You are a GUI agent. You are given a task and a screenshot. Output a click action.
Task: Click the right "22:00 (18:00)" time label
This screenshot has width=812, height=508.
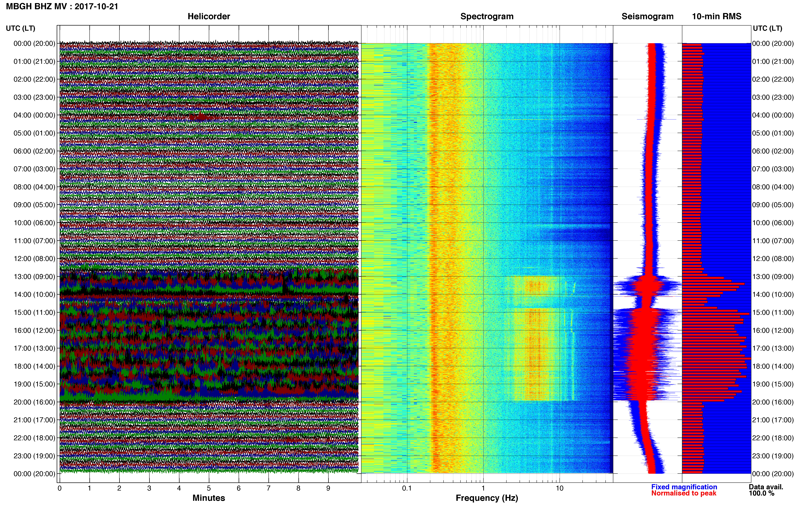(x=773, y=438)
